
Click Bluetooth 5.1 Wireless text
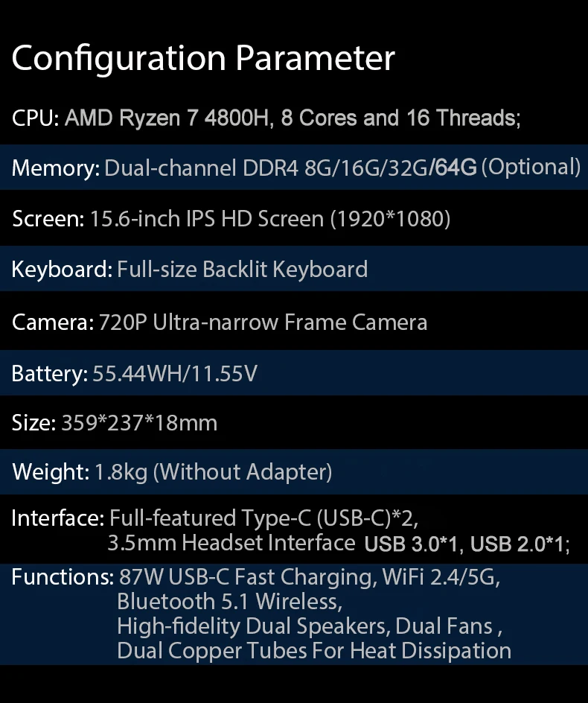(229, 601)
